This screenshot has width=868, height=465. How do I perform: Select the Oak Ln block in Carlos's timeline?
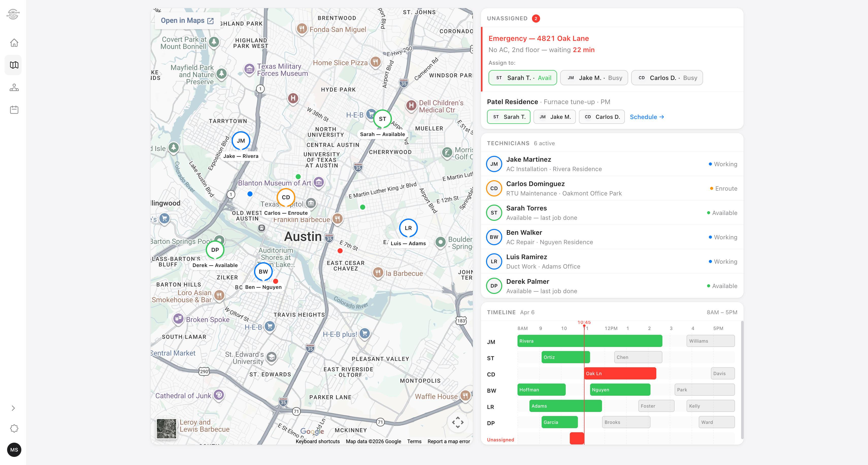click(x=620, y=373)
